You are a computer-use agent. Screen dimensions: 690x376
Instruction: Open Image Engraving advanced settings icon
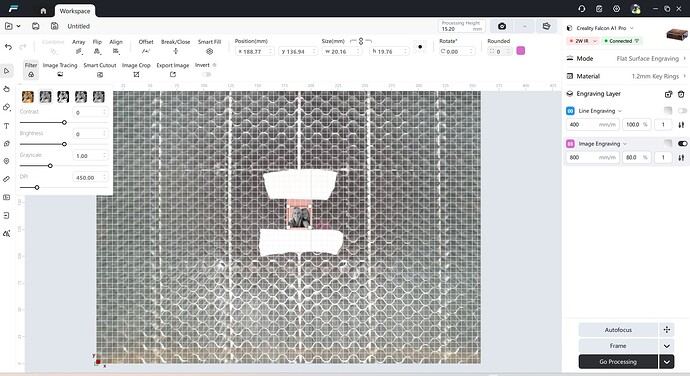pos(681,157)
